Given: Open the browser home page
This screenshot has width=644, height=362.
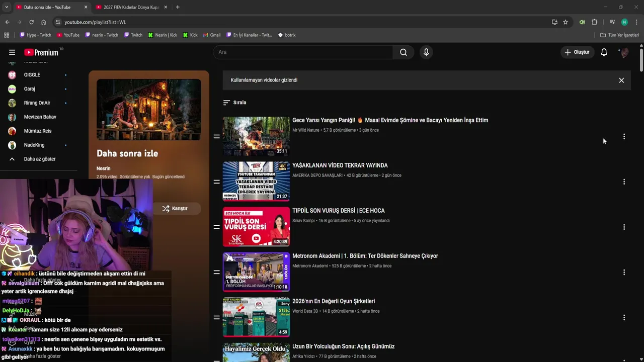Looking at the screenshot, I should [43, 22].
